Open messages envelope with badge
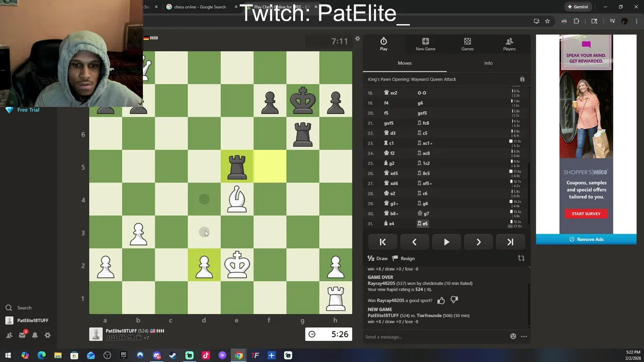Image resolution: width=644 pixels, height=362 pixels. tap(22, 335)
